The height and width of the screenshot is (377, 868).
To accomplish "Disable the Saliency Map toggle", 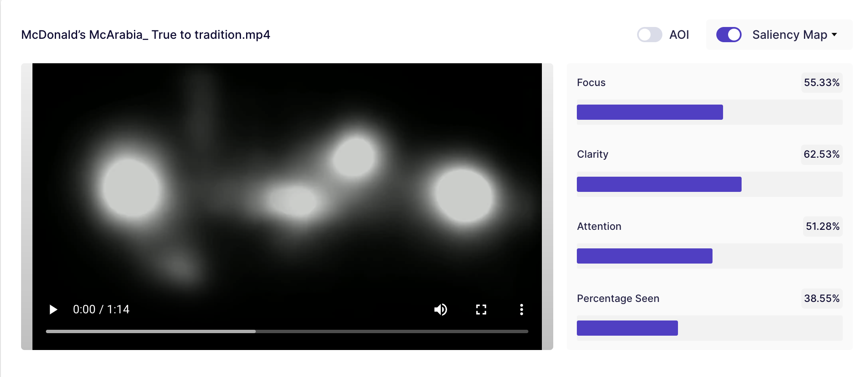I will pos(729,35).
